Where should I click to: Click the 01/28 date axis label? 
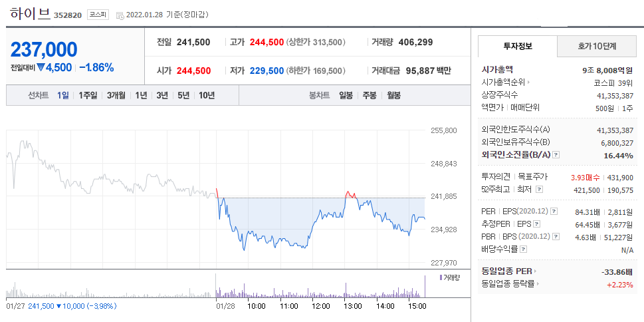click(x=224, y=307)
